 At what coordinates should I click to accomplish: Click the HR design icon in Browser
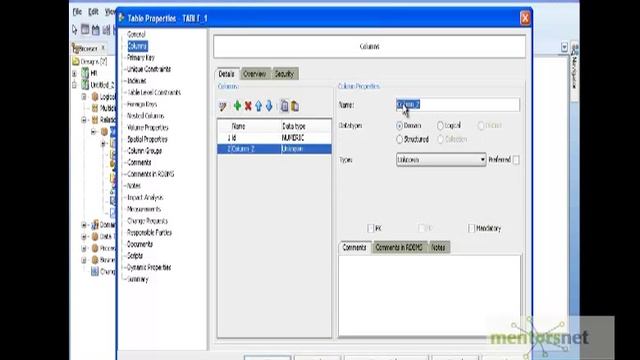85,73
